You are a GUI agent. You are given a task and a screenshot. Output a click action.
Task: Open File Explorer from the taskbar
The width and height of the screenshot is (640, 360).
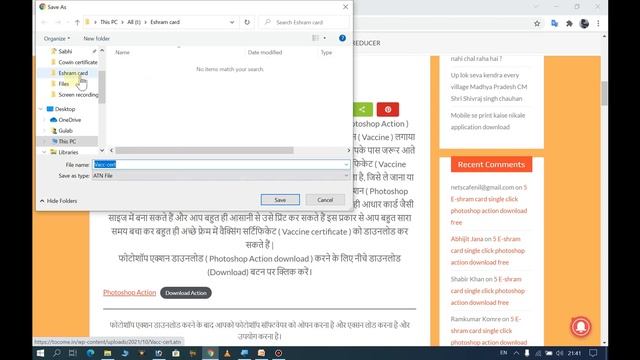click(107, 353)
